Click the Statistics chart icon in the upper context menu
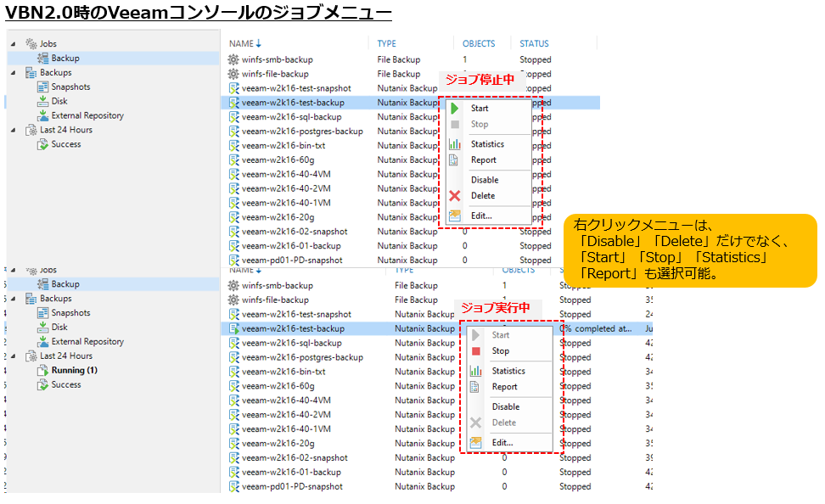Viewport: 825px width, 504px height. 455,143
